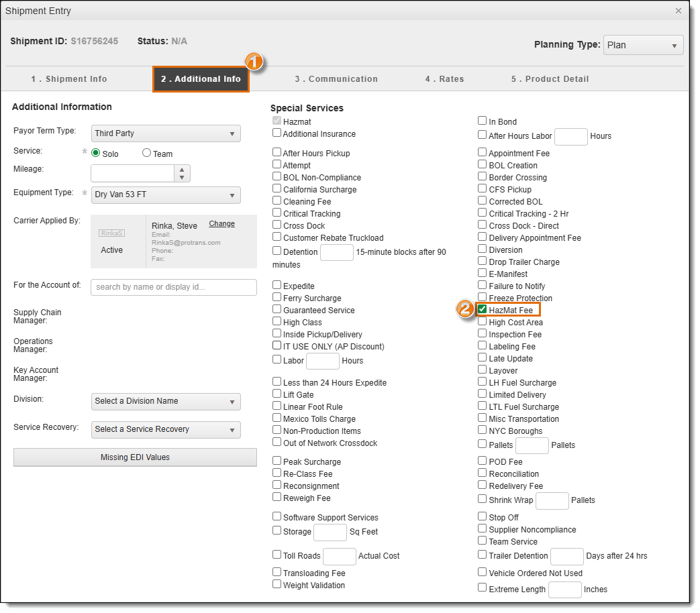The width and height of the screenshot is (700, 613).
Task: Open the Planning Type dropdown
Action: pyautogui.click(x=643, y=45)
